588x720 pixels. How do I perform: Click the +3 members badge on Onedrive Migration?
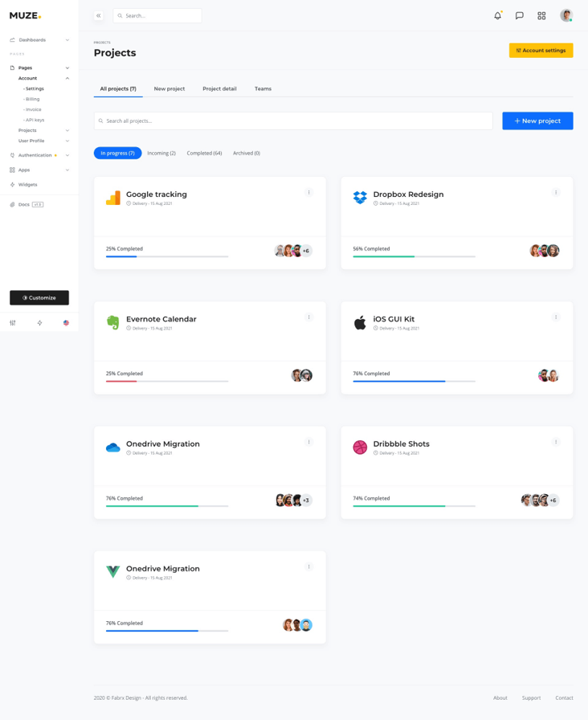pyautogui.click(x=306, y=500)
